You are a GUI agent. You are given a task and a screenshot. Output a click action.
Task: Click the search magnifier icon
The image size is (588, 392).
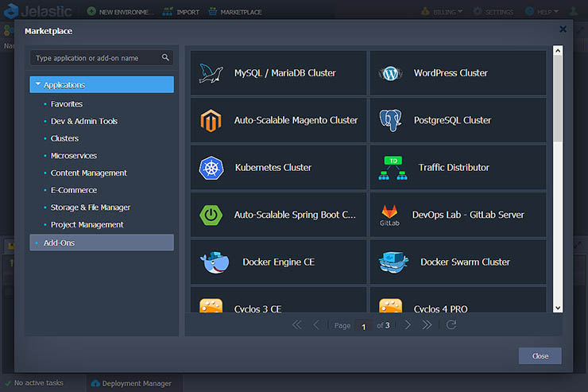click(165, 58)
